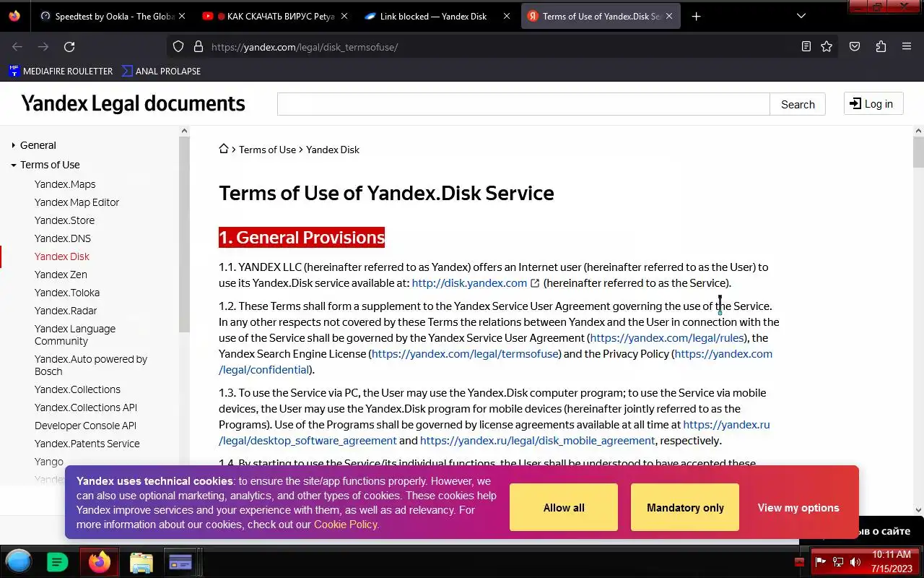Image resolution: width=924 pixels, height=578 pixels.
Task: Close the Terms of Use Yandex.Disk tab
Action: (669, 16)
